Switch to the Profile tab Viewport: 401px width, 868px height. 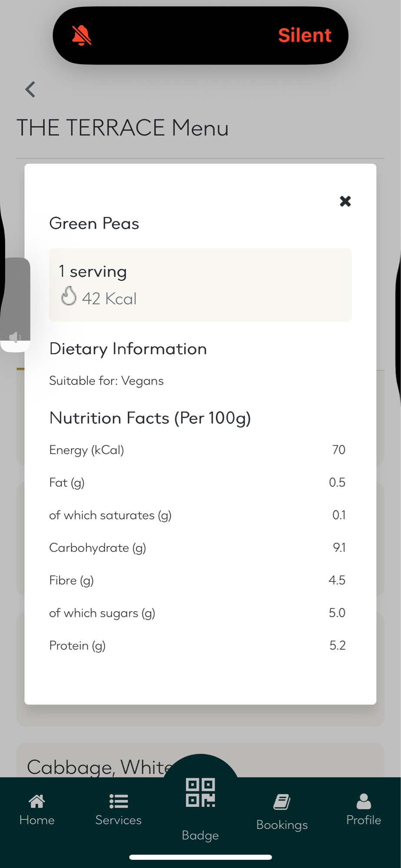tap(363, 809)
